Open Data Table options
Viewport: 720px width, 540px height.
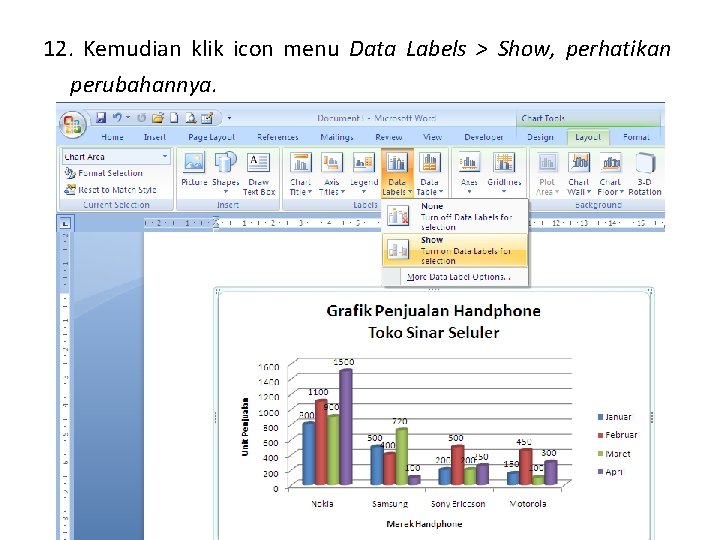click(430, 174)
